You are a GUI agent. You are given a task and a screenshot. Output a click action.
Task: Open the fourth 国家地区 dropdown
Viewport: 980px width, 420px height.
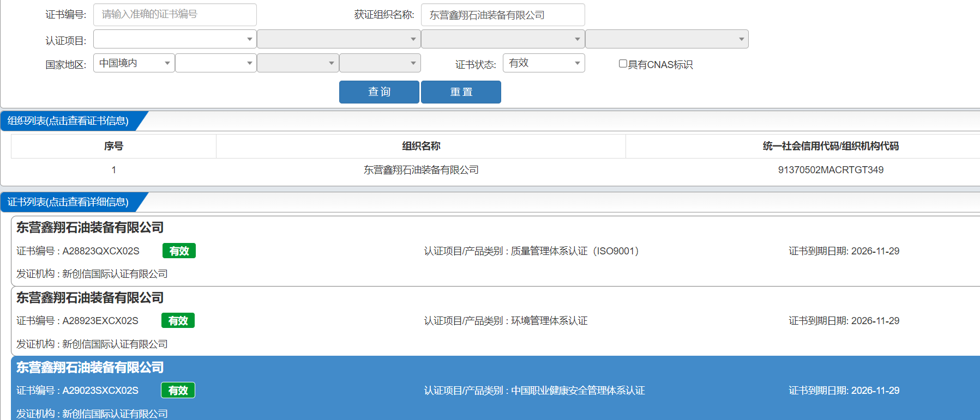click(380, 63)
